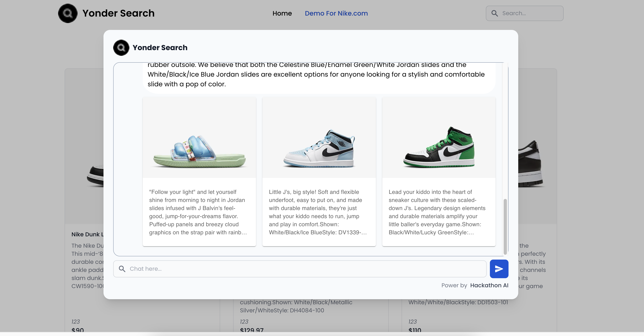Screen dimensions: 644x336
Task: Click the chat dialog Yonder Search logo
Action: click(x=121, y=48)
